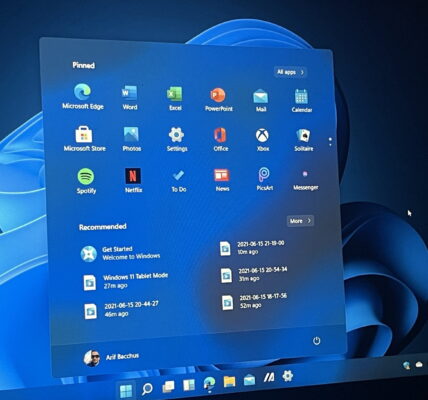Open the News pinned app
Image resolution: width=428 pixels, height=400 pixels.
click(x=222, y=180)
